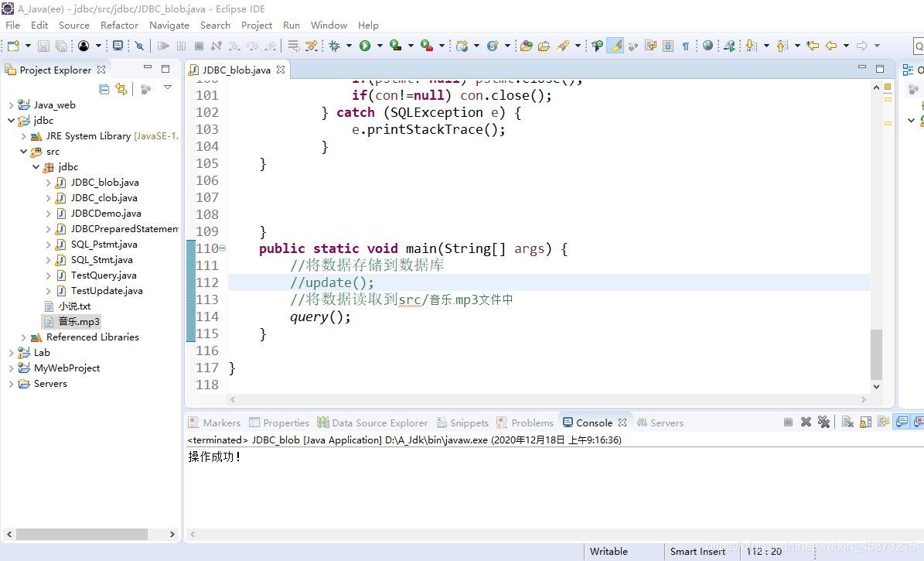Click the Resume debug icon

coord(163,46)
